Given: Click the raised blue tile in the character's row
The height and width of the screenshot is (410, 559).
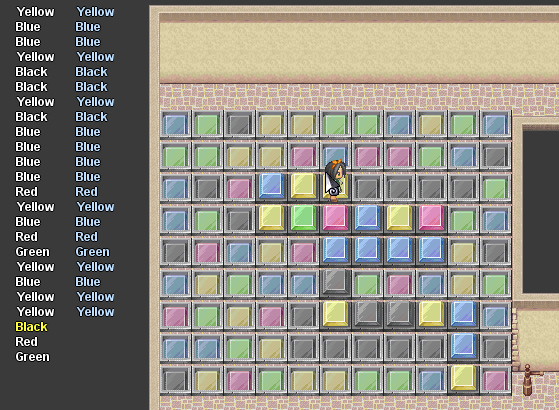Looking at the screenshot, I should coord(271,185).
